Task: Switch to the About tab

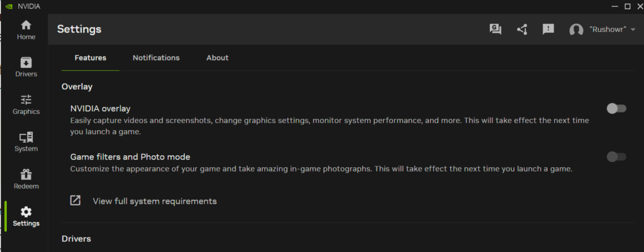Action: coord(217,58)
